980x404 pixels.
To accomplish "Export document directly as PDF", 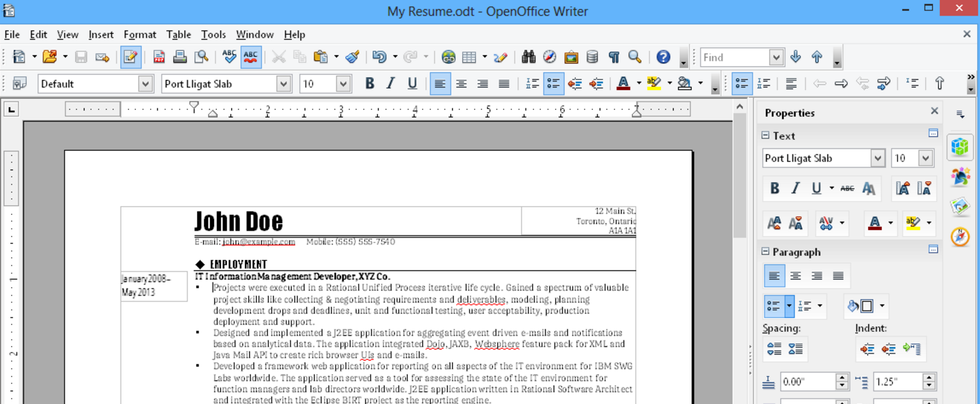I will 159,57.
